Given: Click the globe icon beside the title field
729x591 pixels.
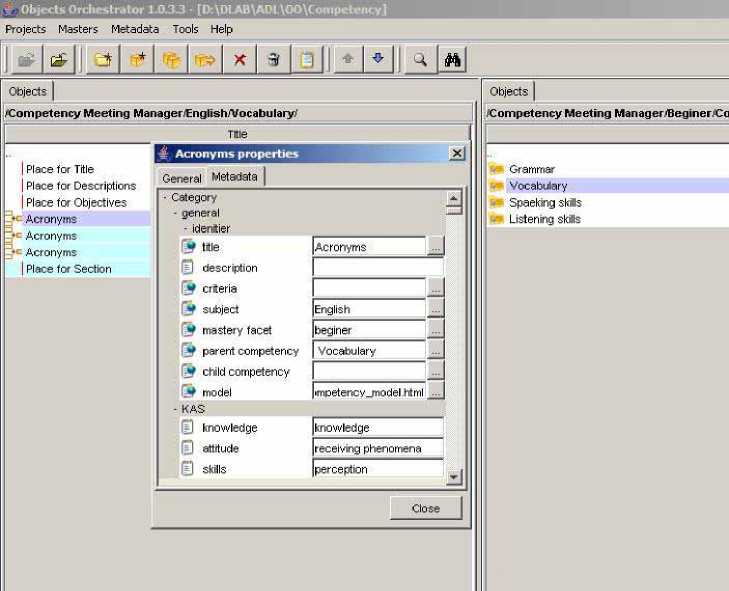Looking at the screenshot, I should pyautogui.click(x=189, y=246).
